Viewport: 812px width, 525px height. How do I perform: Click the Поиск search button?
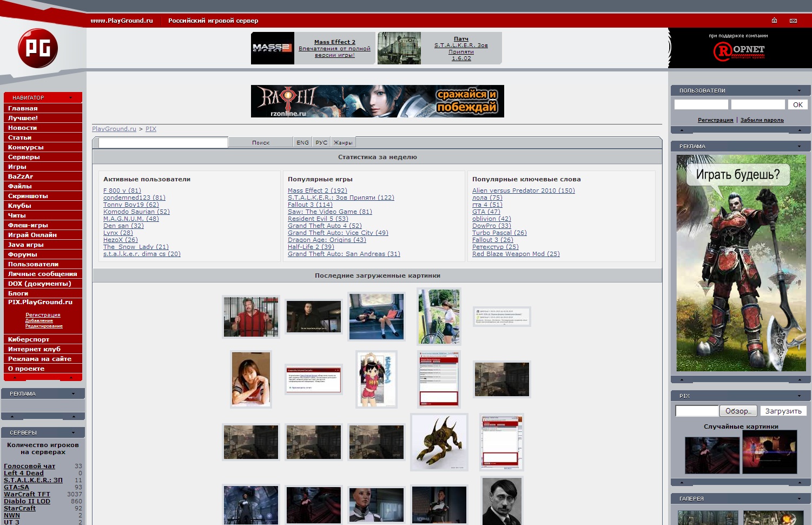[261, 142]
